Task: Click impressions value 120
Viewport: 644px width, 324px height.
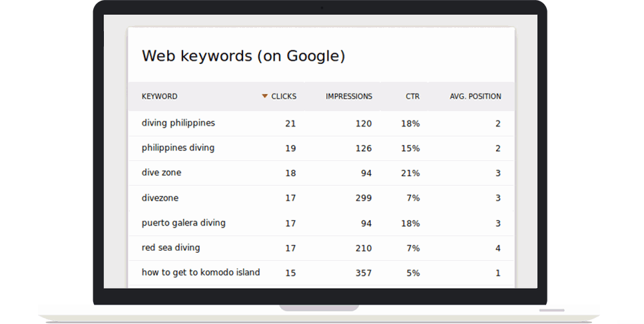Action: pyautogui.click(x=364, y=124)
